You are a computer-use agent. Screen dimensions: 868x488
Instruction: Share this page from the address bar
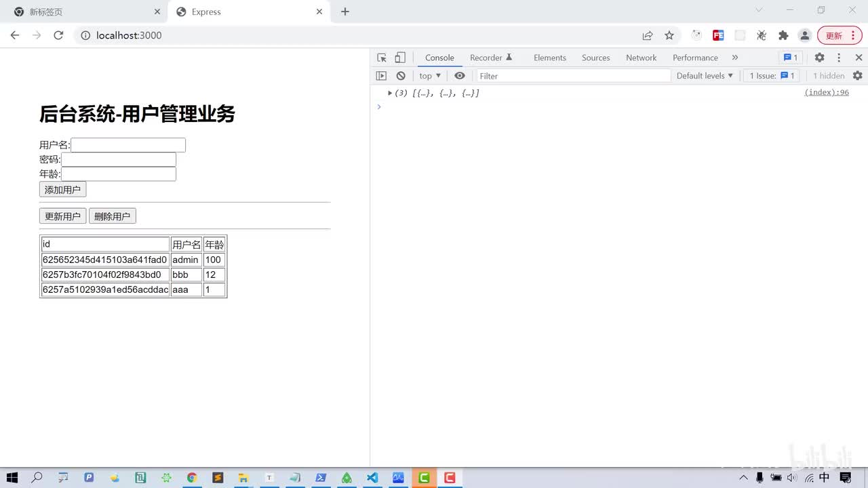648,35
